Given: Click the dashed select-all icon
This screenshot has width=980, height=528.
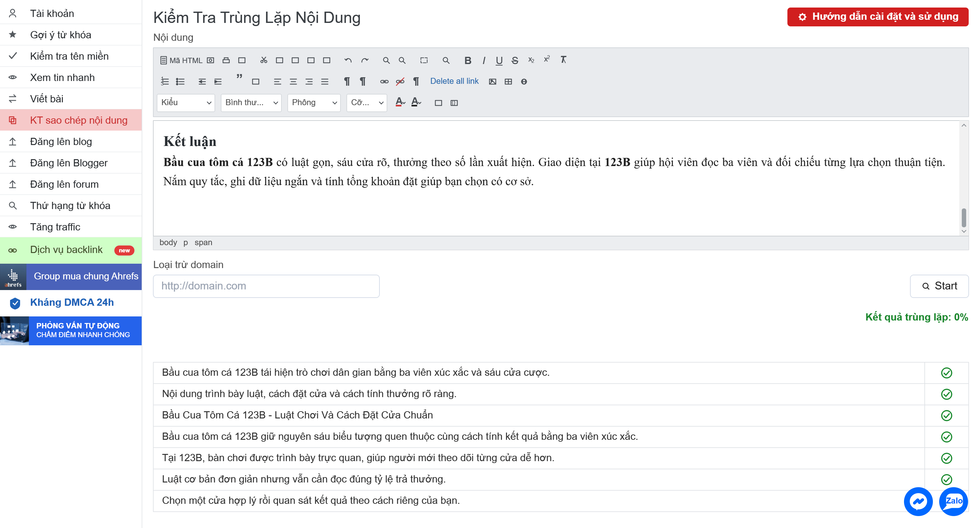Looking at the screenshot, I should pos(424,61).
